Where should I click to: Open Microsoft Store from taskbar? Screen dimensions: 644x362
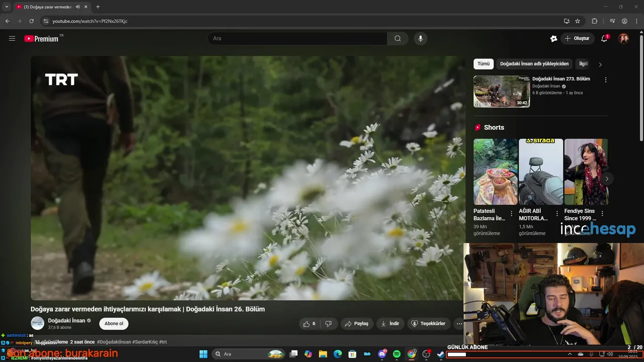point(352,354)
